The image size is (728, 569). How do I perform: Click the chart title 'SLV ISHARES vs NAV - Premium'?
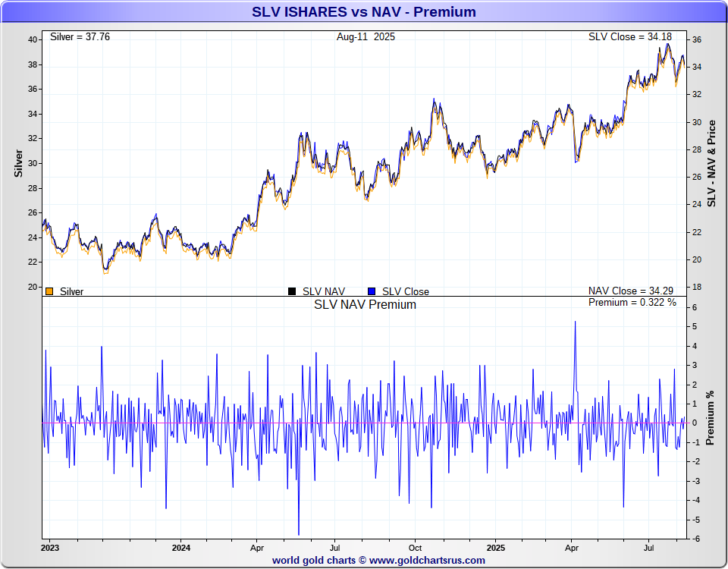364,11
